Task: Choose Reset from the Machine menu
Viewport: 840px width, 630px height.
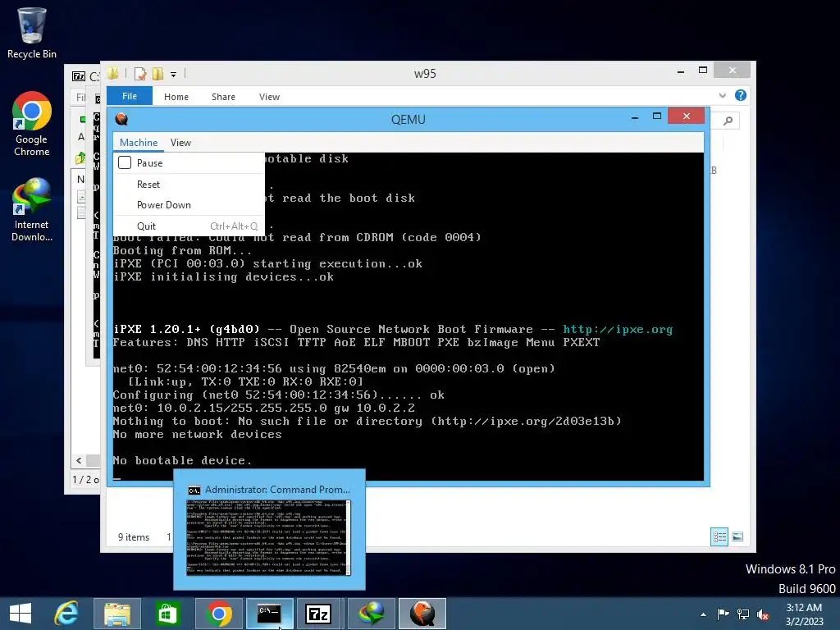Action: point(148,185)
